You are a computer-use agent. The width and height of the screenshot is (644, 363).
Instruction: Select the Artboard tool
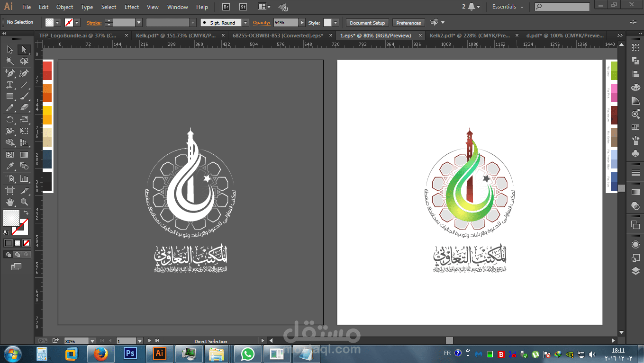pyautogui.click(x=9, y=190)
